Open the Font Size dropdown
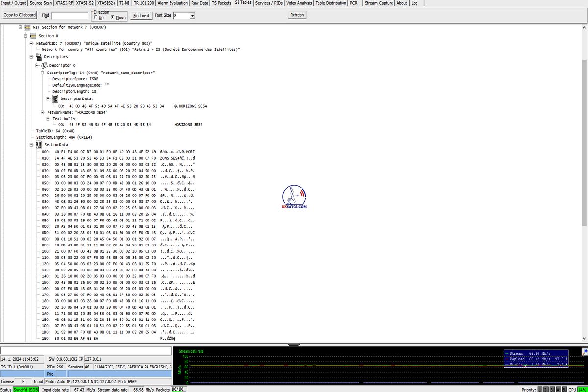Viewport: 588px width, 392px height. [x=192, y=16]
